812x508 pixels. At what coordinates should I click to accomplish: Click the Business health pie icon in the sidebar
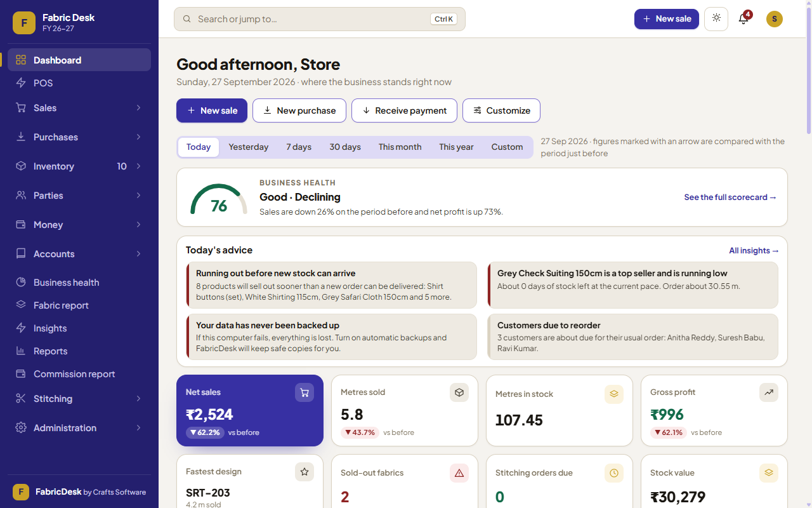[x=21, y=282]
